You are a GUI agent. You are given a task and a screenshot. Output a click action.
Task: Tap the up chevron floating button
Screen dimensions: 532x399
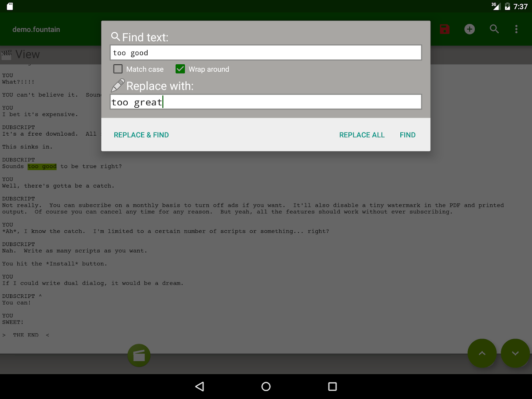point(482,353)
